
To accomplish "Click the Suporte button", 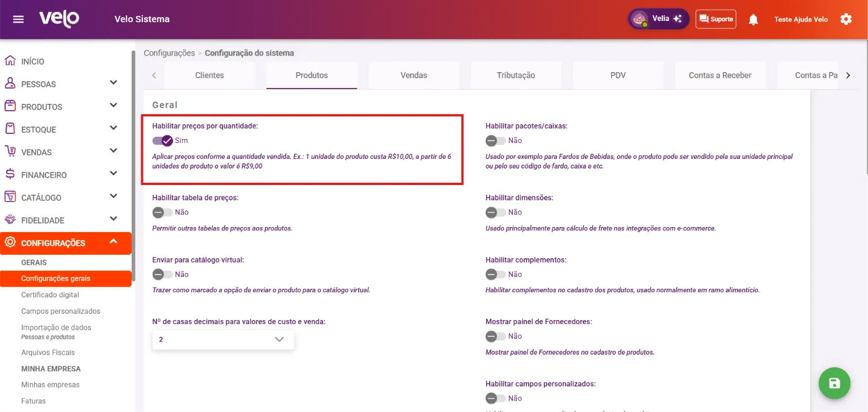I will 716,19.
